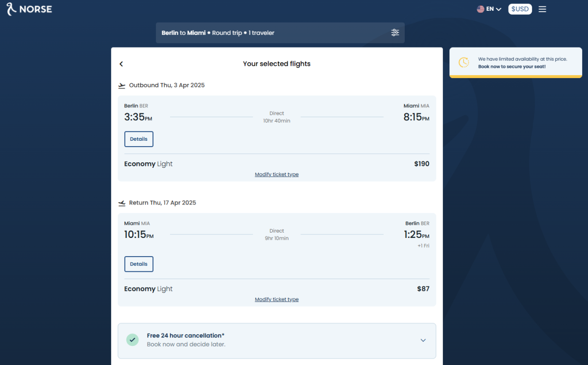Expand the Free 24 hour cancellation section
This screenshot has width=588, height=365.
click(x=423, y=340)
